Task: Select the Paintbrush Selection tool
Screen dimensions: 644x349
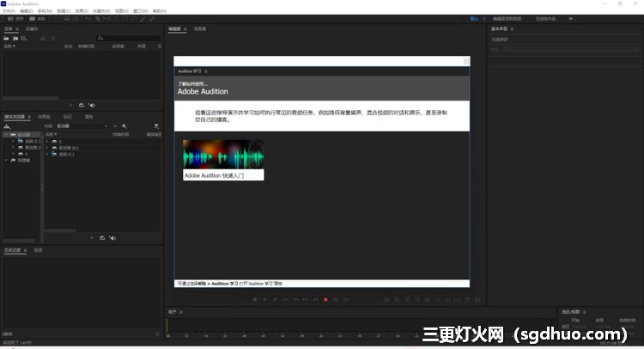Action: (143, 19)
